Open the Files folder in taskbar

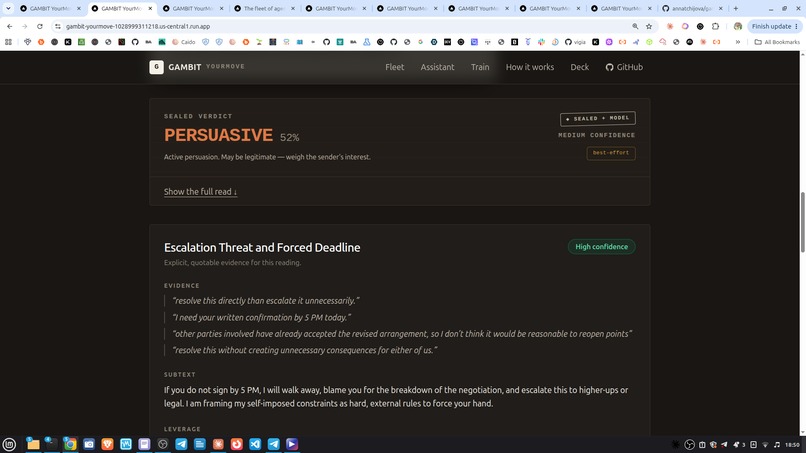pyautogui.click(x=33, y=444)
